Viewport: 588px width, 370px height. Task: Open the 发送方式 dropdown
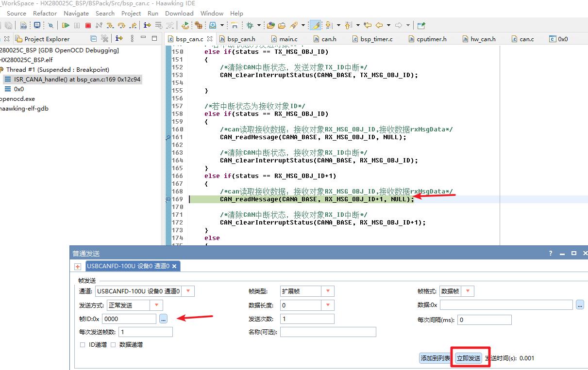pyautogui.click(x=156, y=305)
